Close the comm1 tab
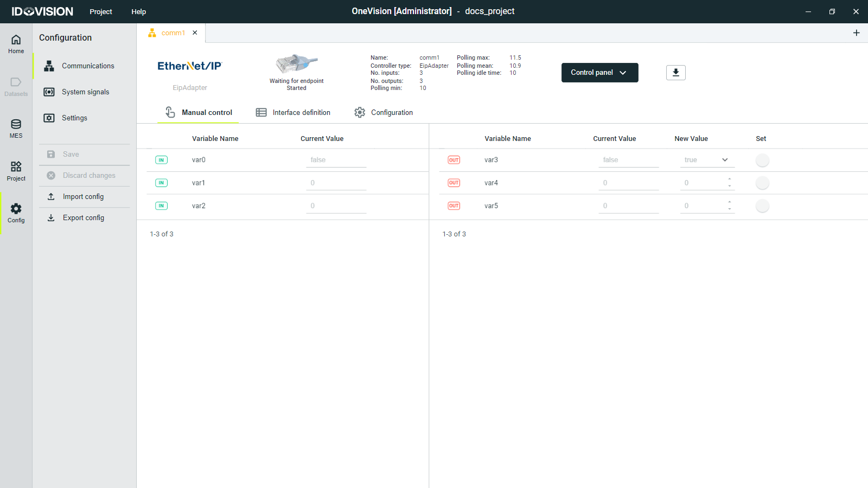Screen dimensions: 868x488 (195, 33)
